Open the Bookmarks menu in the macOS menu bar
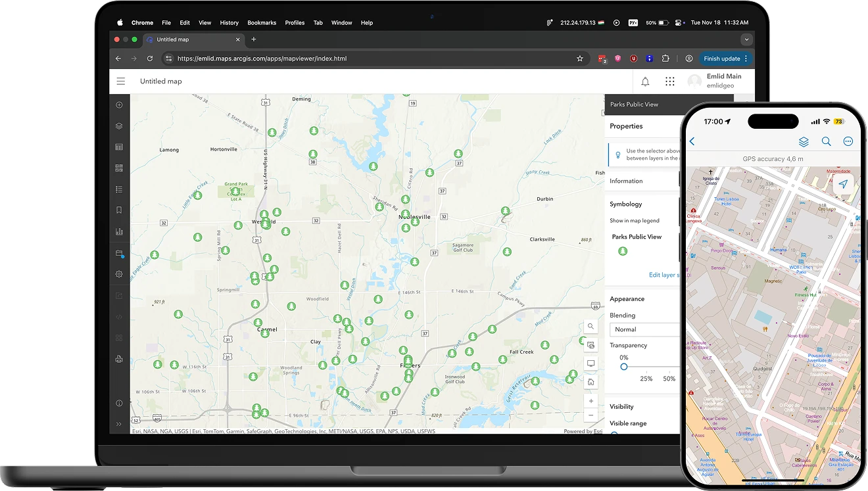 262,22
